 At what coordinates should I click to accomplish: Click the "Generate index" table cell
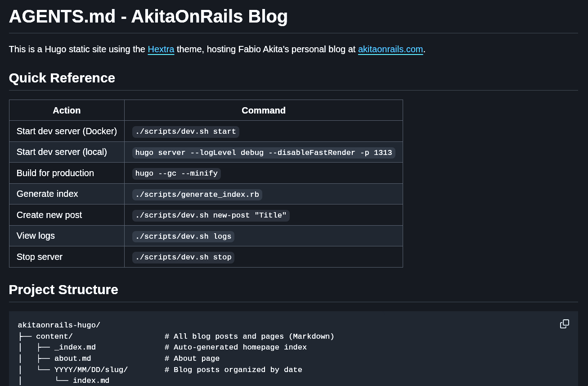47,194
